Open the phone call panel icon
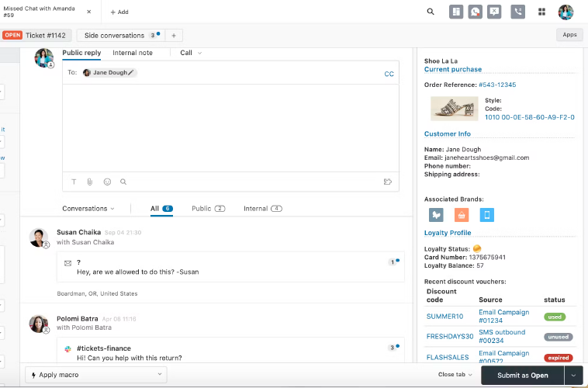The width and height of the screenshot is (588, 388). click(518, 12)
